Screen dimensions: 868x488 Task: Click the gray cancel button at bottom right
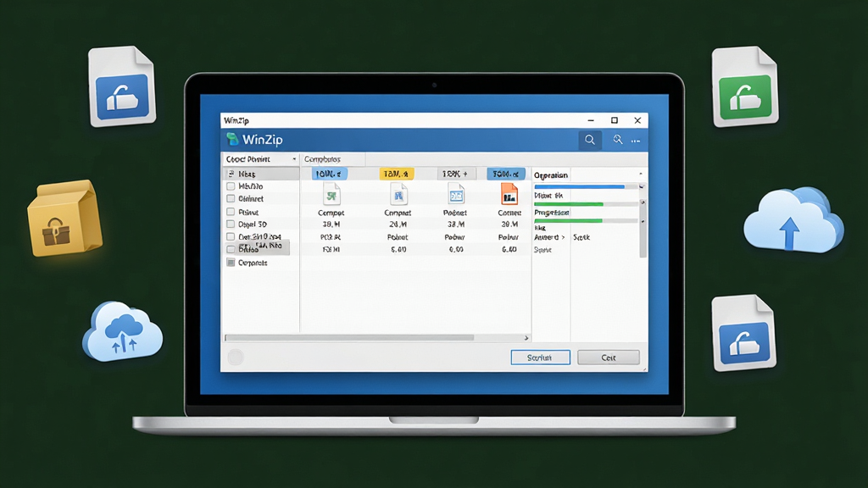pyautogui.click(x=609, y=358)
